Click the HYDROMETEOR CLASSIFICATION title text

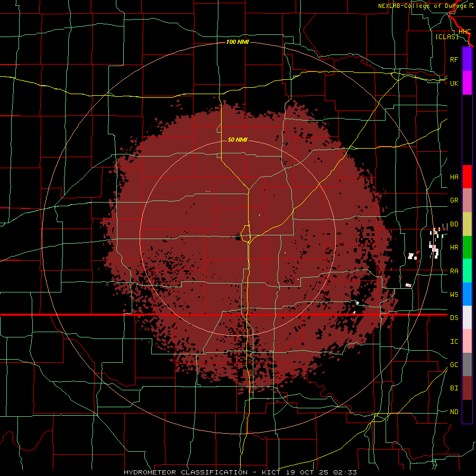(x=186, y=472)
